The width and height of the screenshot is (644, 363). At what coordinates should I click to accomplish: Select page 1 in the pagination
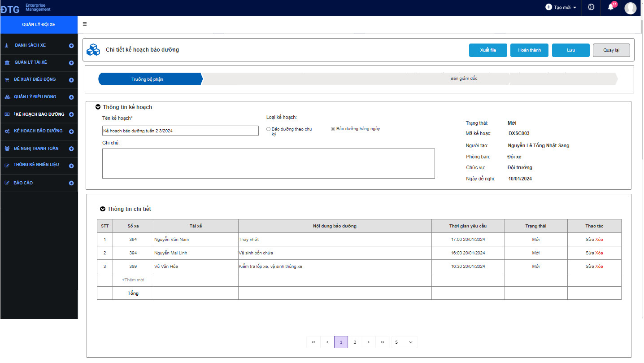[341, 342]
